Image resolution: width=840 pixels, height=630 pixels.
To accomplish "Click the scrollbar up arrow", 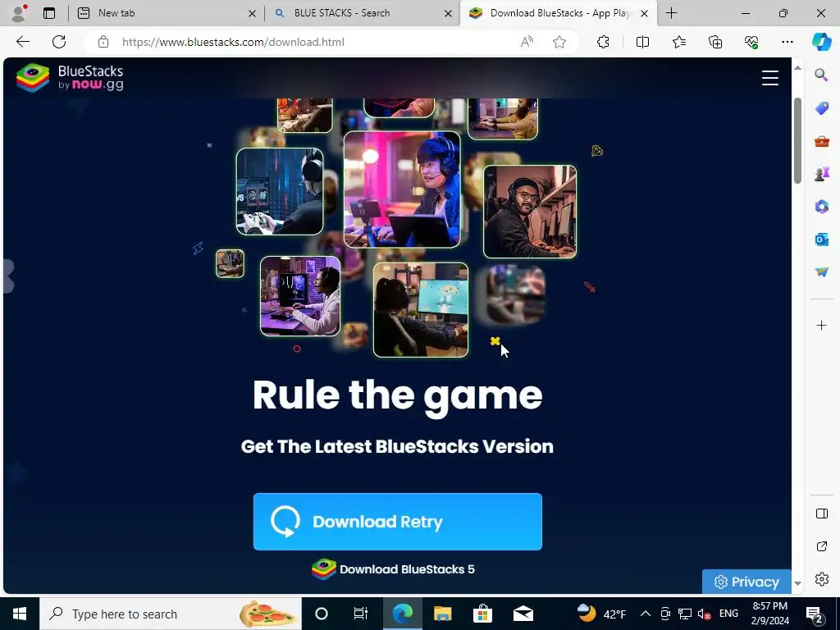I will [x=797, y=68].
